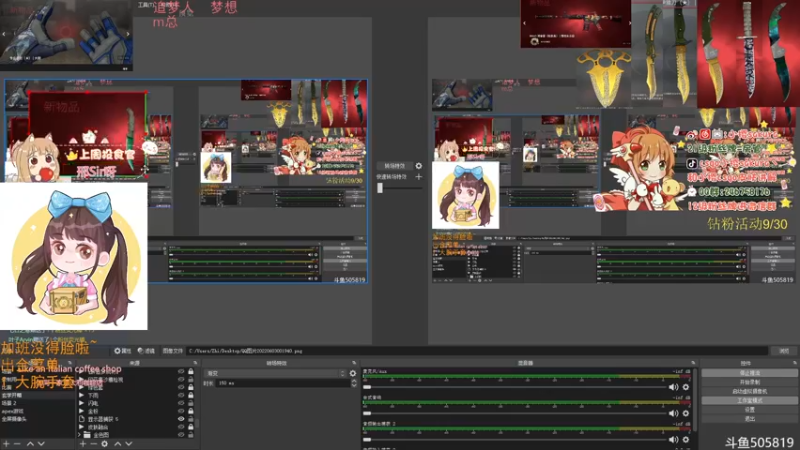Open source properties via the 属性 gear button
Viewport: 800px width, 450px height.
[122, 351]
